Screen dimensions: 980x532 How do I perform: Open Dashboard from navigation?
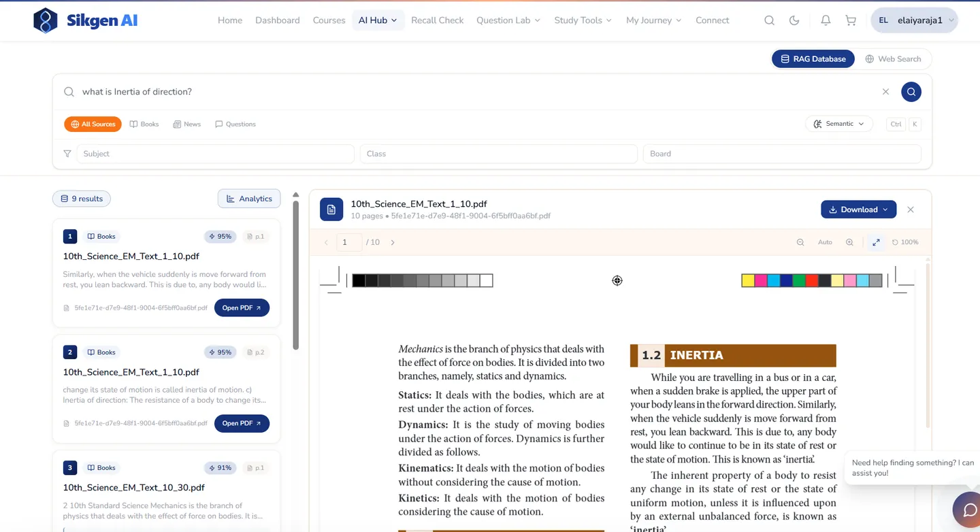click(278, 20)
